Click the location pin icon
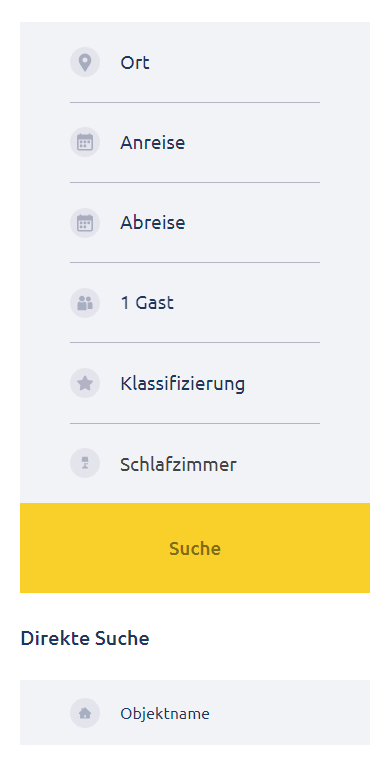Viewport: 390px width, 768px height. point(85,62)
